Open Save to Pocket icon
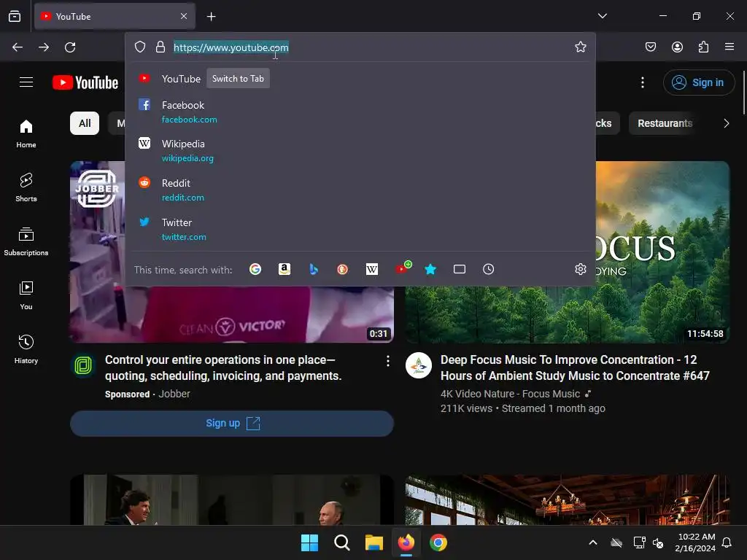The width and height of the screenshot is (747, 560). 650,47
